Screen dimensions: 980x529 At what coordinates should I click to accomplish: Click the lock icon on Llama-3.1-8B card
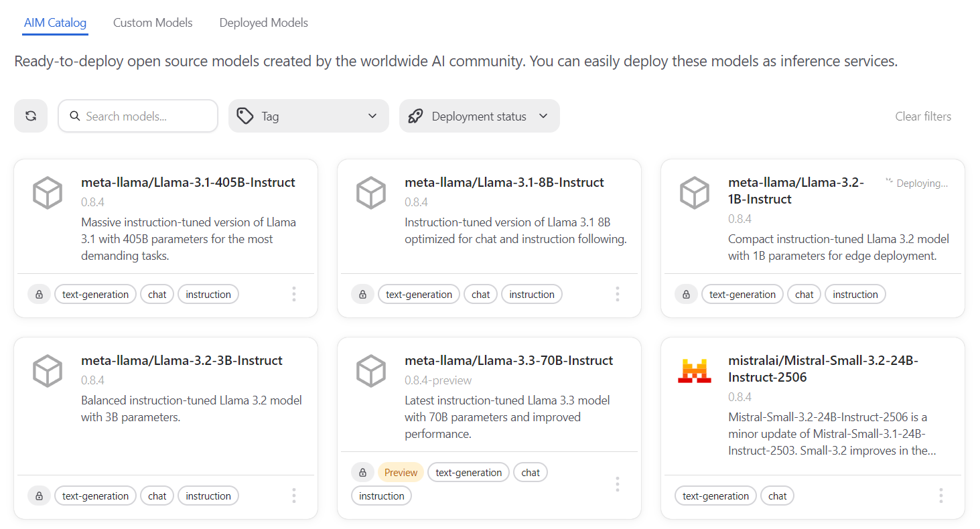click(x=362, y=293)
